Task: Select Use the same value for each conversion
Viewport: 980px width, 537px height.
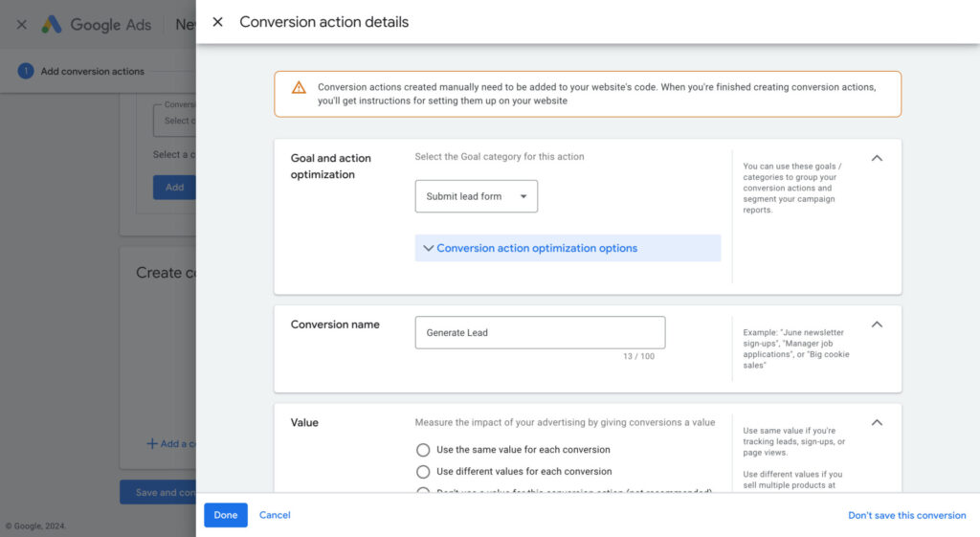Action: click(423, 450)
